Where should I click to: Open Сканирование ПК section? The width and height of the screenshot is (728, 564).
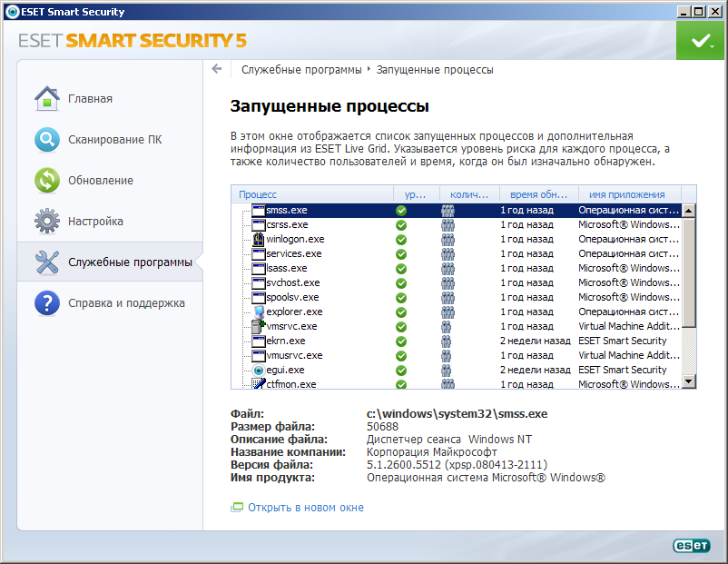point(114,139)
